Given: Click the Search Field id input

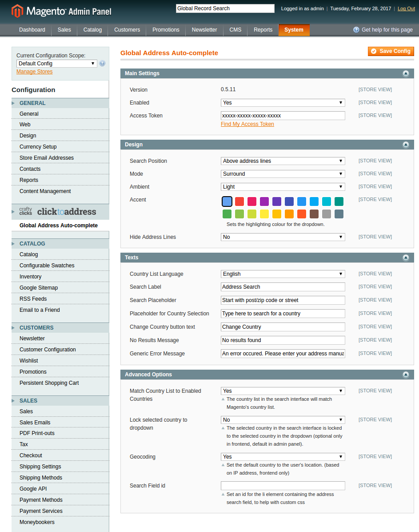Looking at the screenshot, I should (x=283, y=486).
